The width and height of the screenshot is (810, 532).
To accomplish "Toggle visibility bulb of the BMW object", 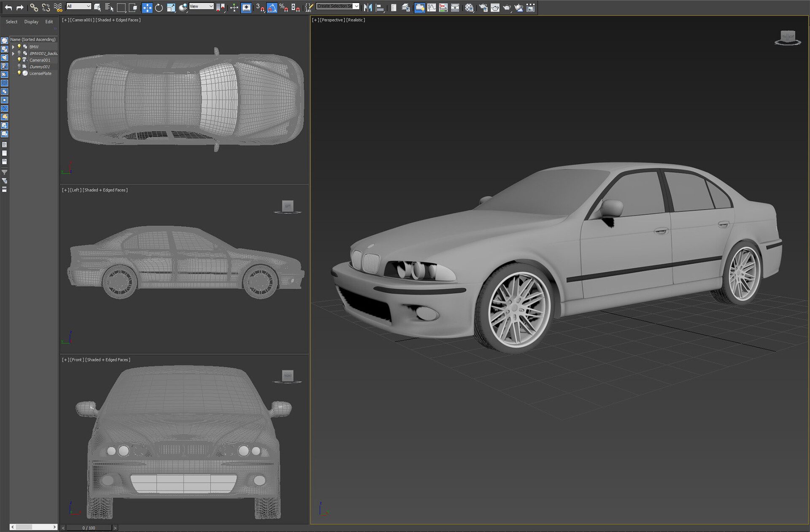I will [x=19, y=47].
